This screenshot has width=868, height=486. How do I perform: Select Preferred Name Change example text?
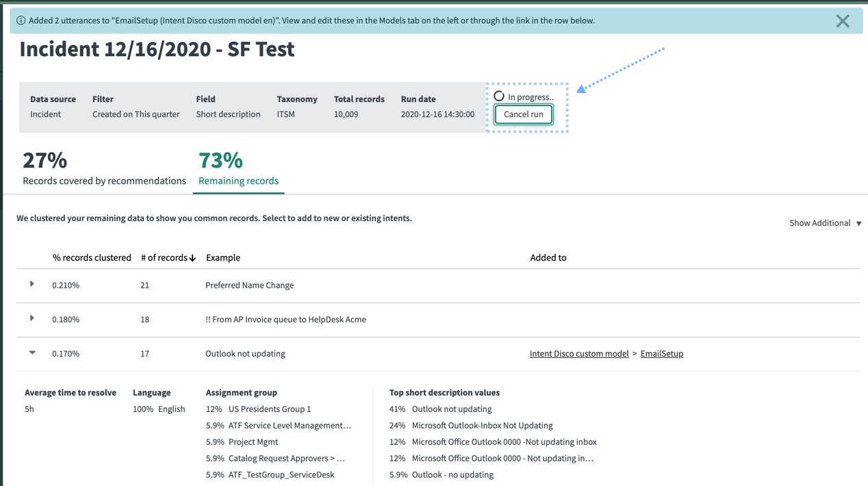click(250, 285)
